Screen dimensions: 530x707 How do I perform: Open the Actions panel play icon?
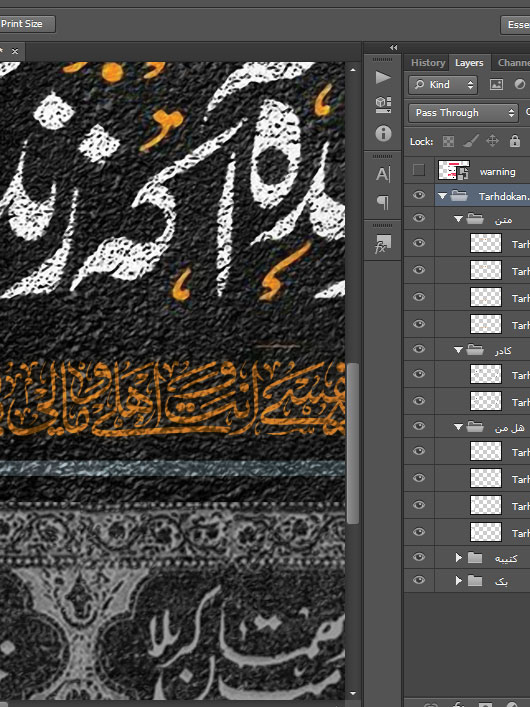pos(383,77)
